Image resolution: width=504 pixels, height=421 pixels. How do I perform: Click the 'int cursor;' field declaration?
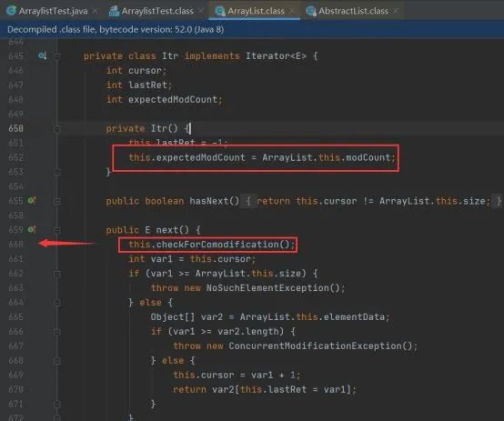point(136,70)
